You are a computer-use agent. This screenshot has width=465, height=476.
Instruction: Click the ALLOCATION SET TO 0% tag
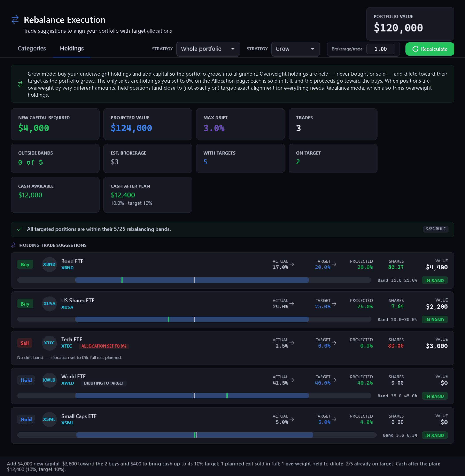tap(104, 346)
